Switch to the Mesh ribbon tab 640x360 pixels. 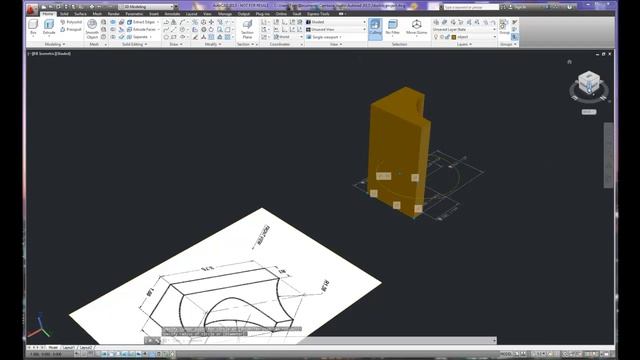tap(97, 14)
